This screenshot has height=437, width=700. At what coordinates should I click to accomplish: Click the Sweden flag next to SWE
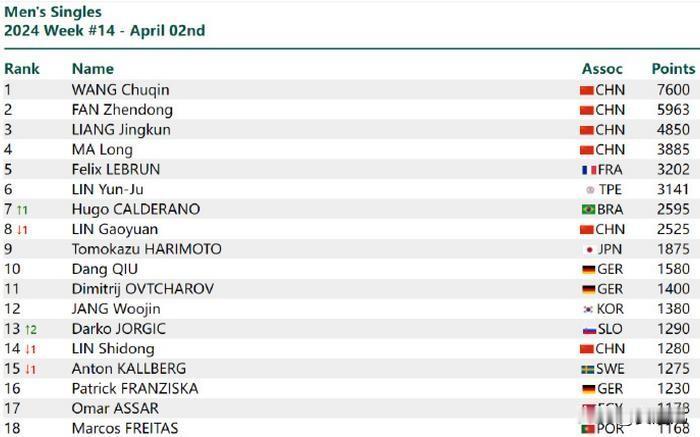(x=588, y=370)
